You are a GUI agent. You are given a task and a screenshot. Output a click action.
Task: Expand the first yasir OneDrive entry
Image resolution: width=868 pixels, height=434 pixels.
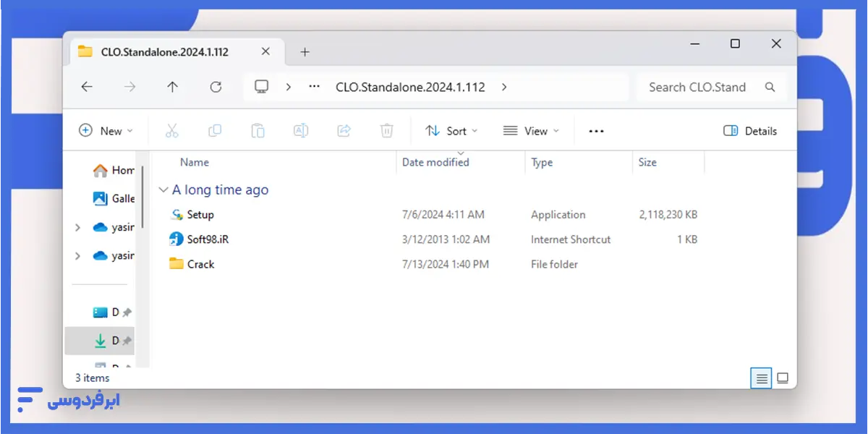tap(77, 227)
